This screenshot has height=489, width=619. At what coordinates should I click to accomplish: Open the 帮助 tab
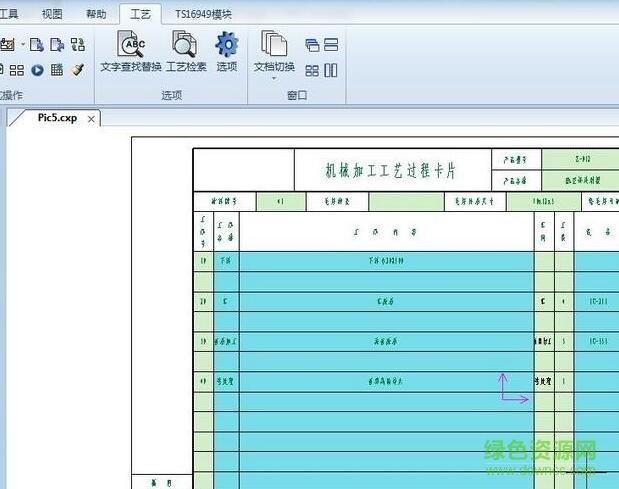point(96,14)
